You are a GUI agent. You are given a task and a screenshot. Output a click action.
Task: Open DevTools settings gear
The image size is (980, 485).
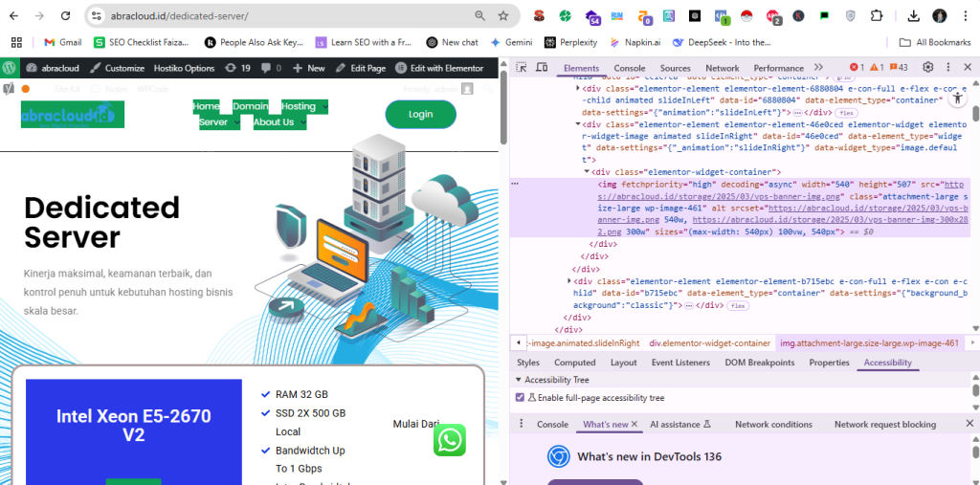pyautogui.click(x=928, y=68)
